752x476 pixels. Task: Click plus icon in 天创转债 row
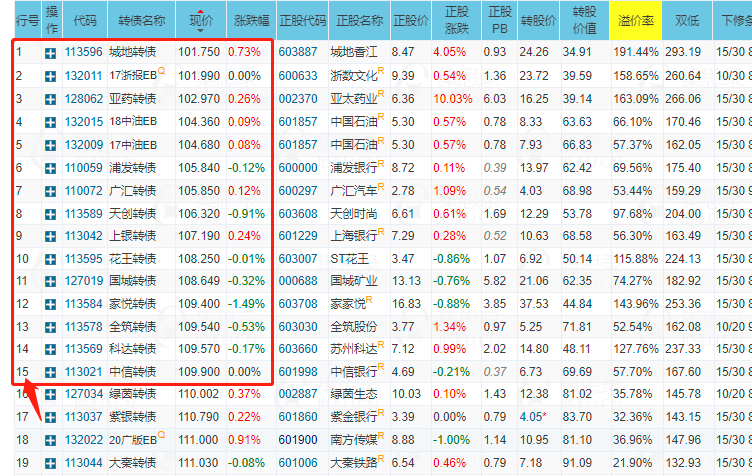coord(50,214)
